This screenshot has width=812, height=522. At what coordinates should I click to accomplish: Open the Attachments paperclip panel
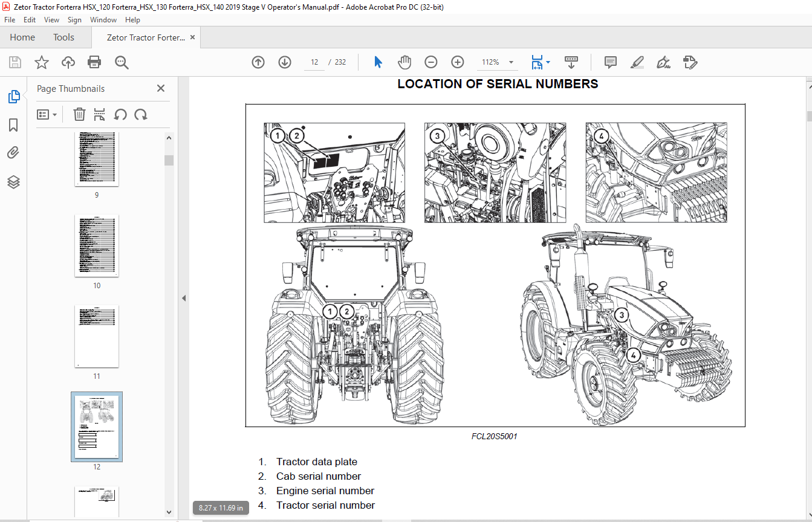click(x=13, y=153)
